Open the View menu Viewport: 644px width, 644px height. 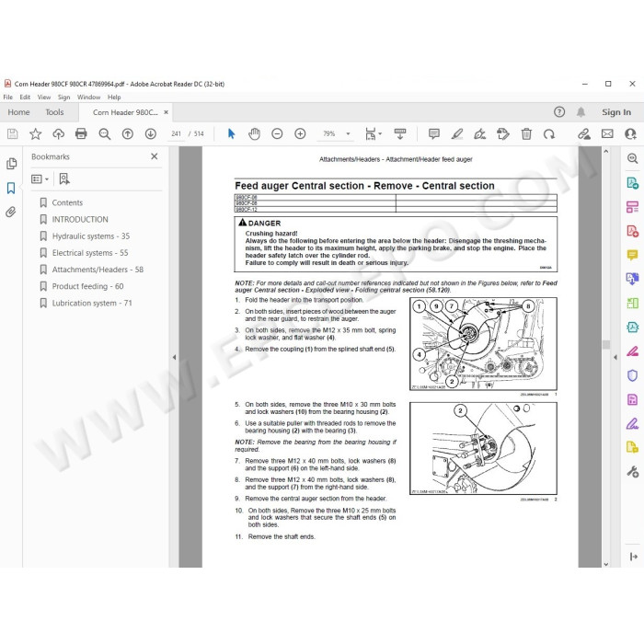pos(44,98)
